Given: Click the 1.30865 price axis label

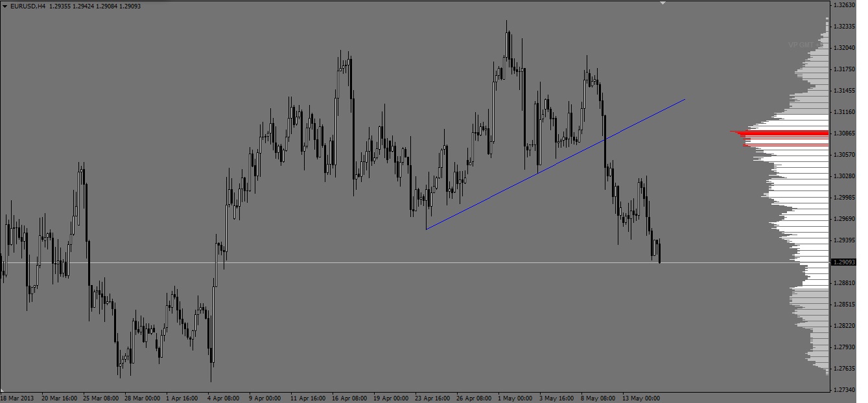Looking at the screenshot, I should pos(843,133).
